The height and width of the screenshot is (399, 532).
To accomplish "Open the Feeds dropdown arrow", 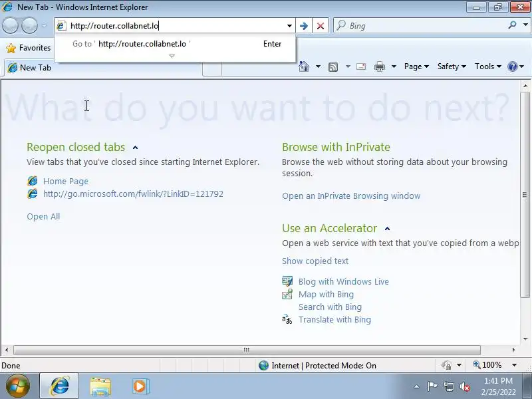I will [348, 66].
